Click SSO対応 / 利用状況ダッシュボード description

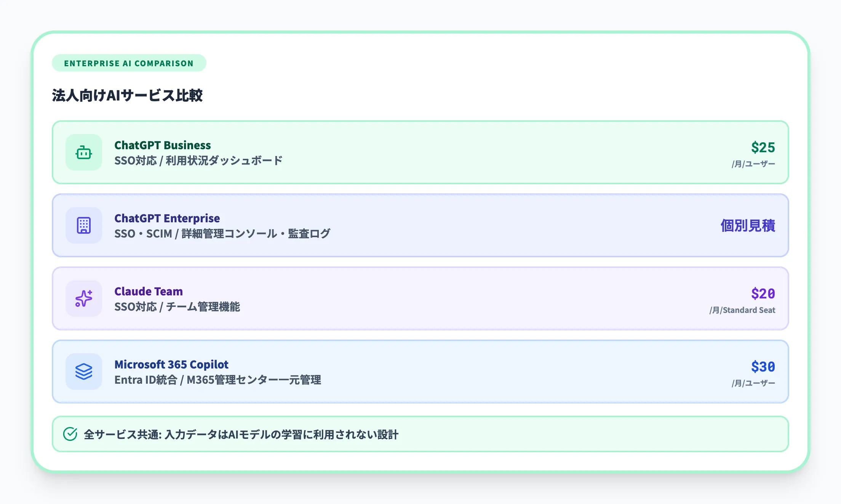(x=198, y=161)
